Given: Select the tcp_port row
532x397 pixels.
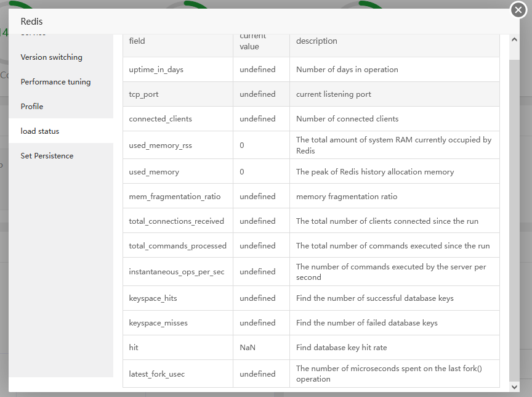Looking at the screenshot, I should coord(144,94).
